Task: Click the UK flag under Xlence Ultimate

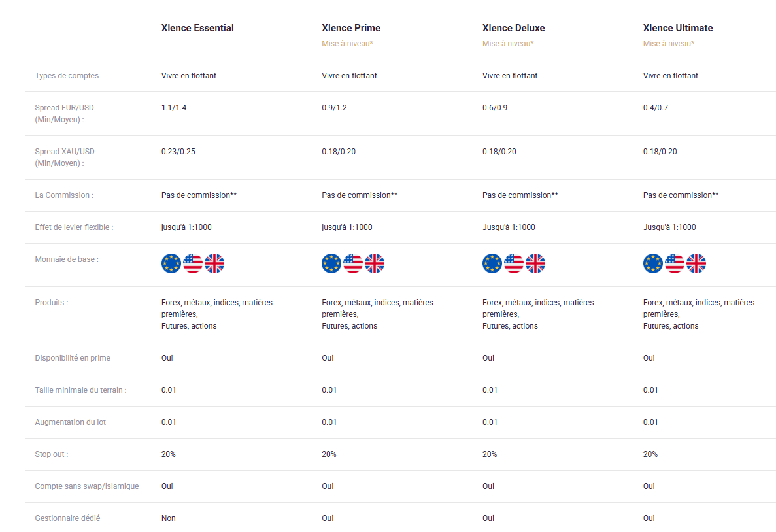Action: (x=696, y=263)
